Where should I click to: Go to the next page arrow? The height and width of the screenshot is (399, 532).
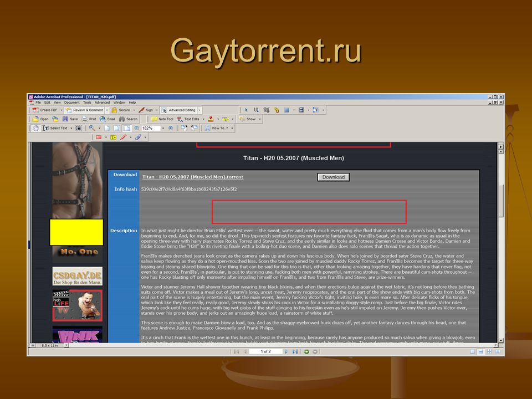pyautogui.click(x=287, y=351)
